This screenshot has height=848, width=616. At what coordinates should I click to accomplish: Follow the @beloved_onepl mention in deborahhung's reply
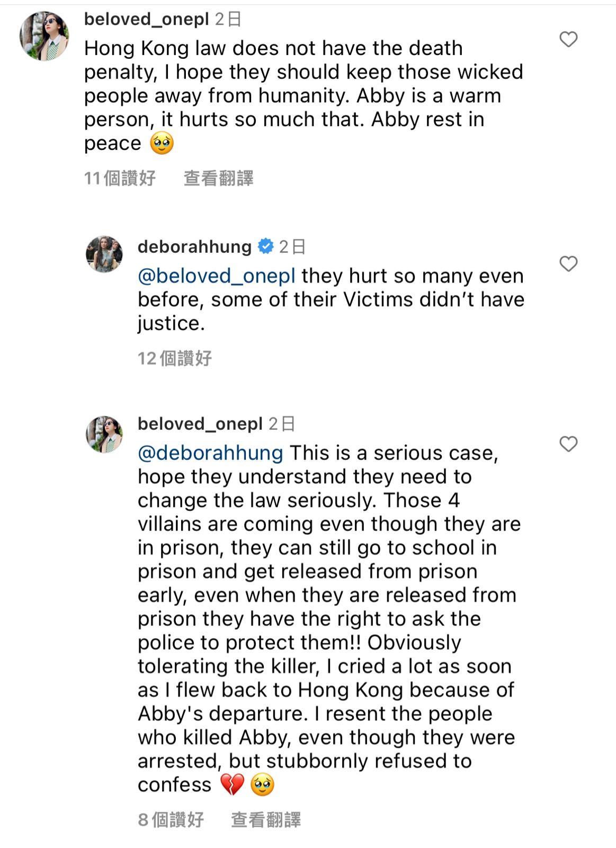point(216,276)
